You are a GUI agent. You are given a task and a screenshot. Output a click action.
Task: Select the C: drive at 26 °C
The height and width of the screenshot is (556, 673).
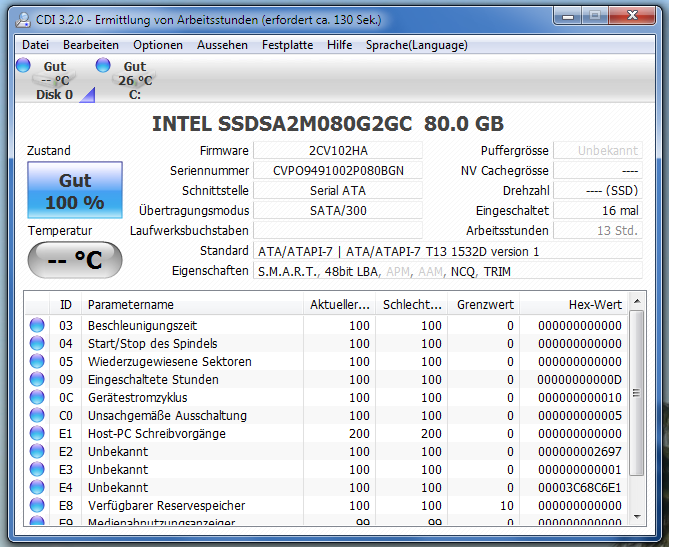click(135, 80)
